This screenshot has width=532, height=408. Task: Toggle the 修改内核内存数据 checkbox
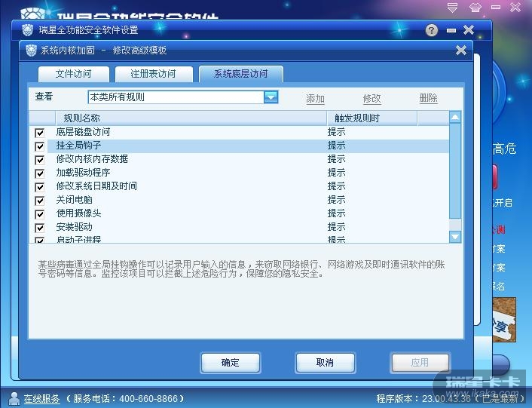[40, 160]
